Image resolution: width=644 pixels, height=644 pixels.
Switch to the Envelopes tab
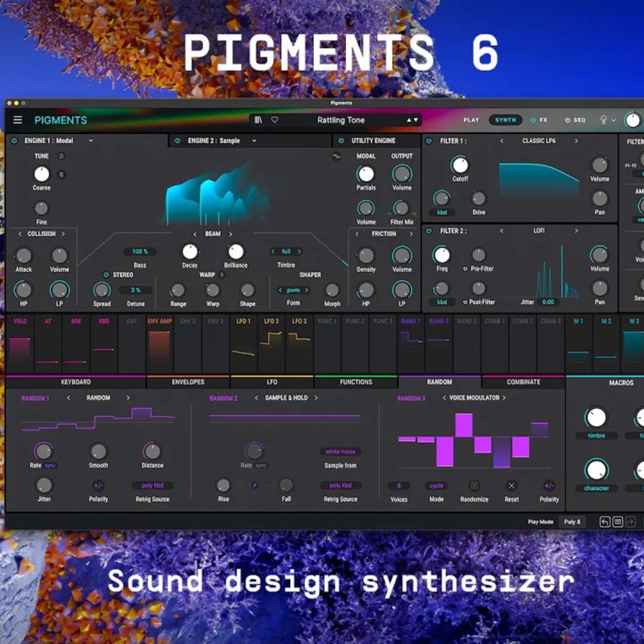[188, 382]
